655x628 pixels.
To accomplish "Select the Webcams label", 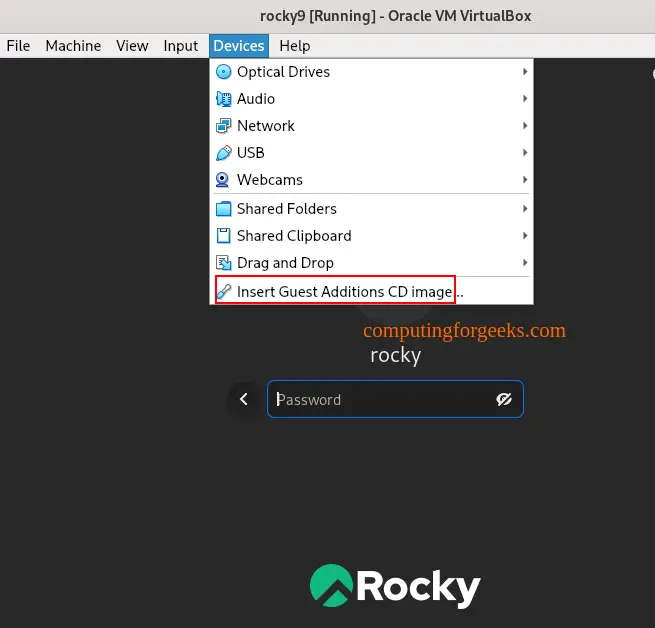I will (x=269, y=180).
